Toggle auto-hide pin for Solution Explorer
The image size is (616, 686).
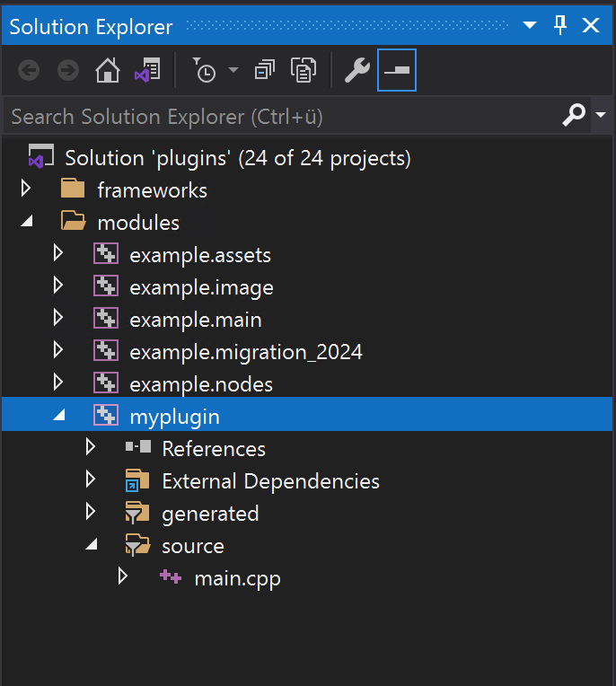560,26
